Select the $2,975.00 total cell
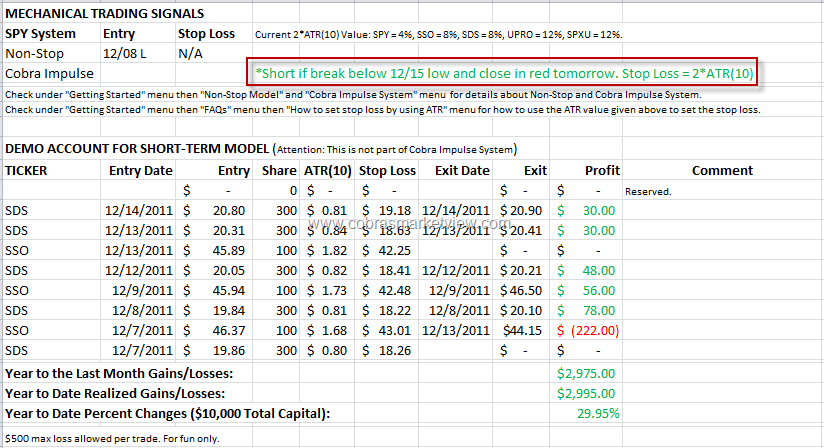Screen dimensions: 824x448 click(x=586, y=373)
